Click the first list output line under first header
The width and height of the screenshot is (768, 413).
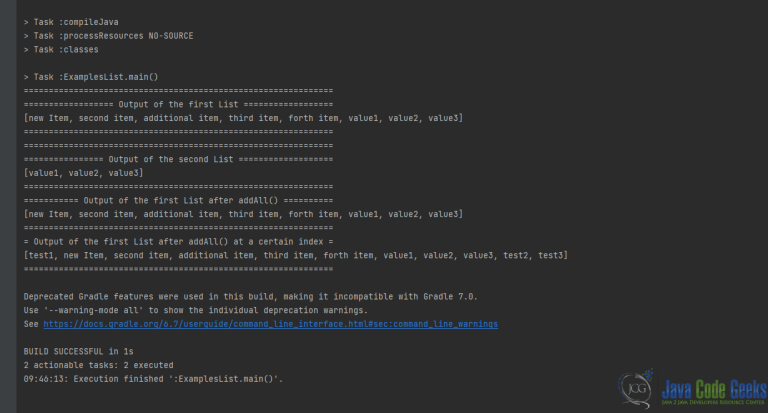(x=243, y=118)
